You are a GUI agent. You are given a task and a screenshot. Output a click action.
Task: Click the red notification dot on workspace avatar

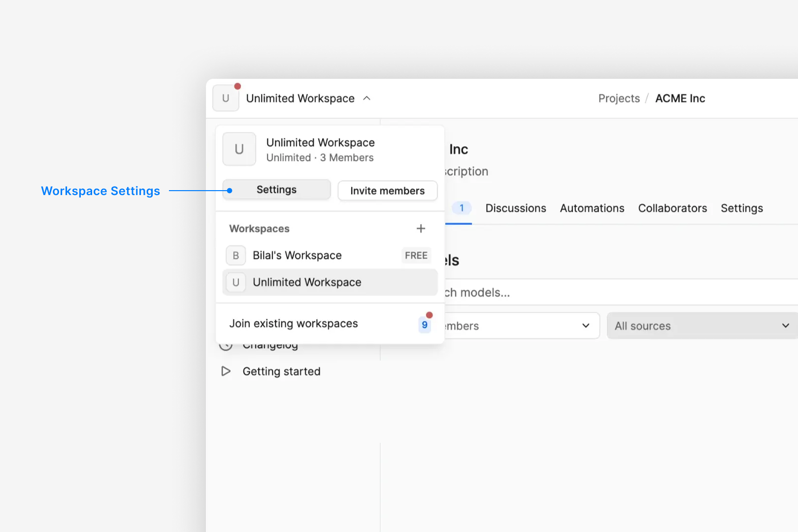[237, 85]
